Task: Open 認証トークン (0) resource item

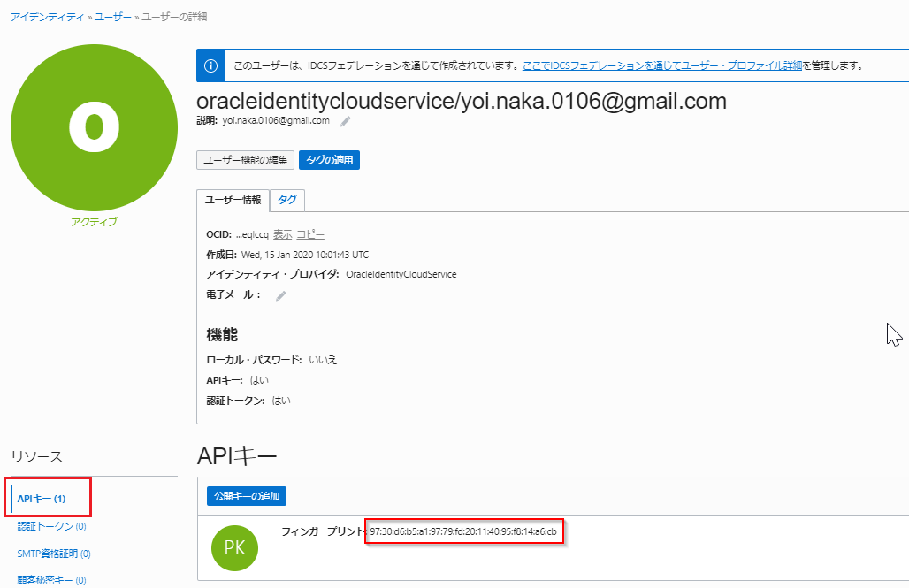Action: pyautogui.click(x=51, y=527)
